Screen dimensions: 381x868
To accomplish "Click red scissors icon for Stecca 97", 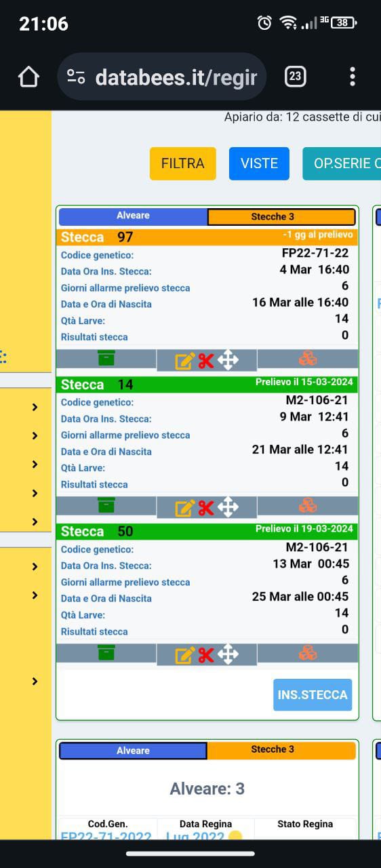I will 206,360.
